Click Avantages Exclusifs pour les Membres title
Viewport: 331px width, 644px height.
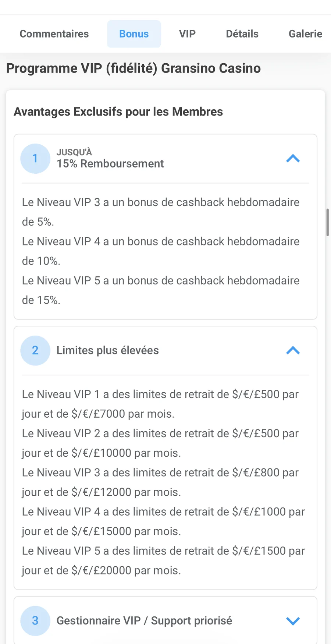click(x=118, y=112)
